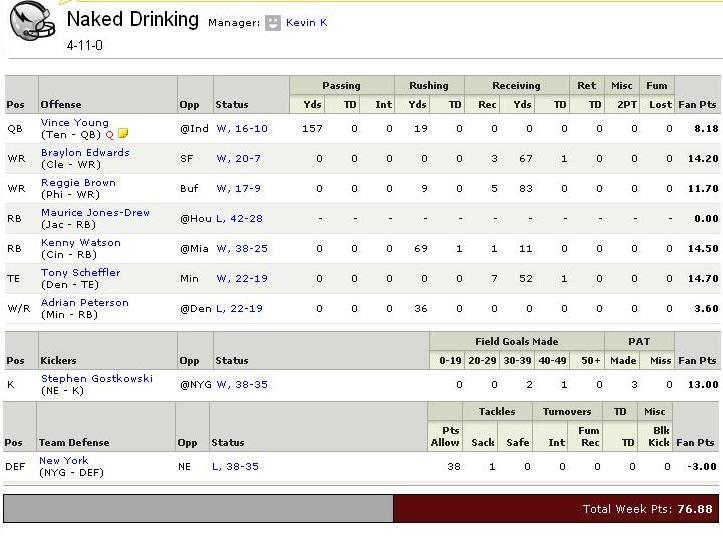Click the Rushing column group header
This screenshot has height=539, width=723.
[429, 85]
